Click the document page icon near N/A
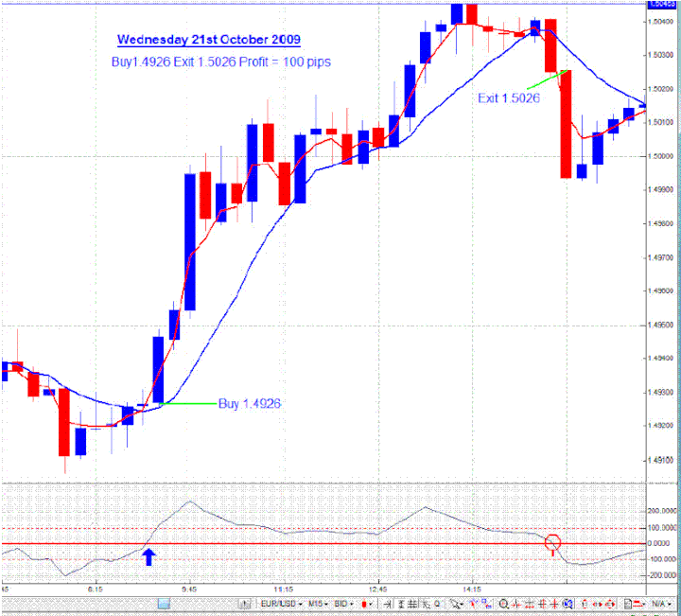The image size is (681, 616). click(628, 604)
